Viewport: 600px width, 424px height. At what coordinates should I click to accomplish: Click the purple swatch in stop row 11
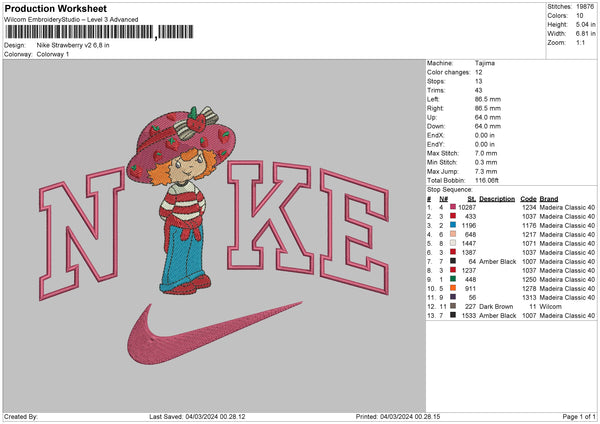(x=453, y=297)
